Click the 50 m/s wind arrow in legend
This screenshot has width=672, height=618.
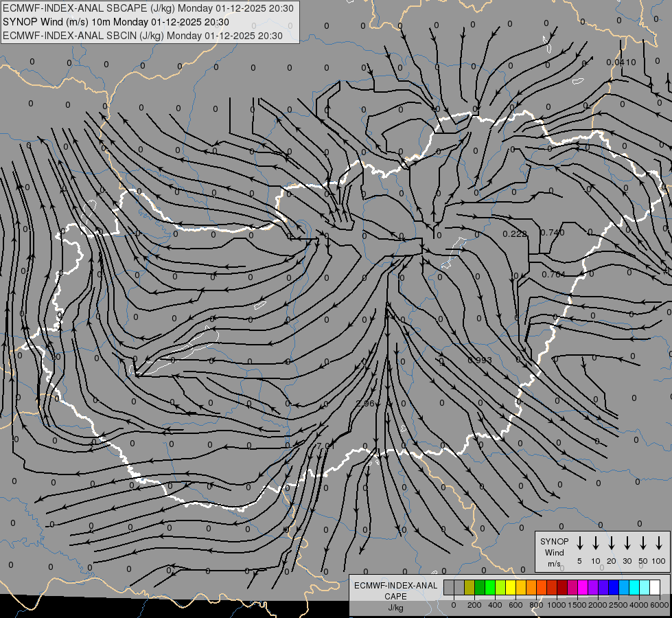[x=643, y=543]
